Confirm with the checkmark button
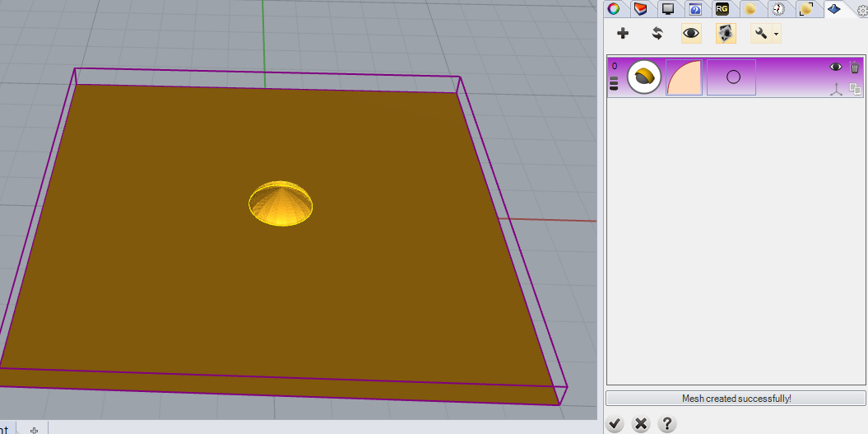Viewport: 868px width, 434px height. tap(614, 424)
